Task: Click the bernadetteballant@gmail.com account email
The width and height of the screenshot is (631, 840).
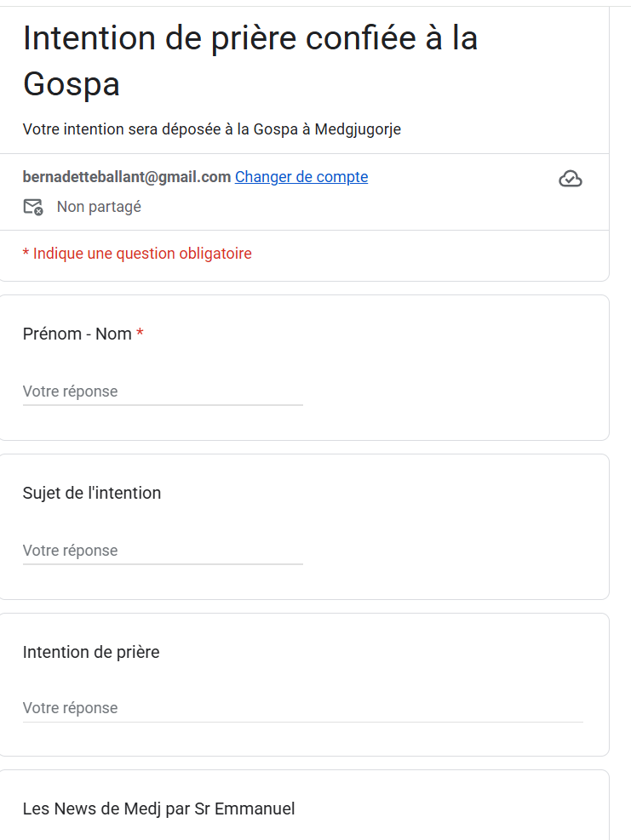Action: (x=127, y=177)
